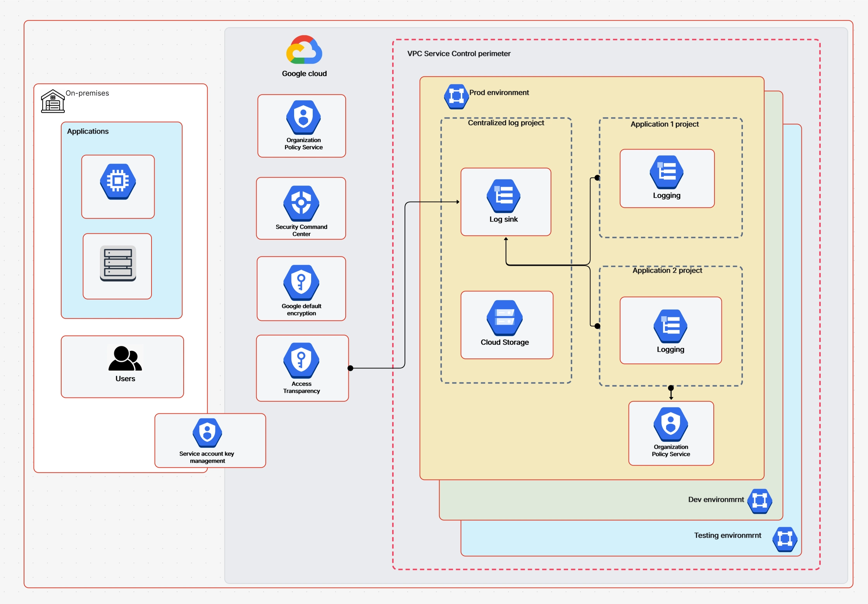Select the Prod environment perimeter icon

pos(456,97)
